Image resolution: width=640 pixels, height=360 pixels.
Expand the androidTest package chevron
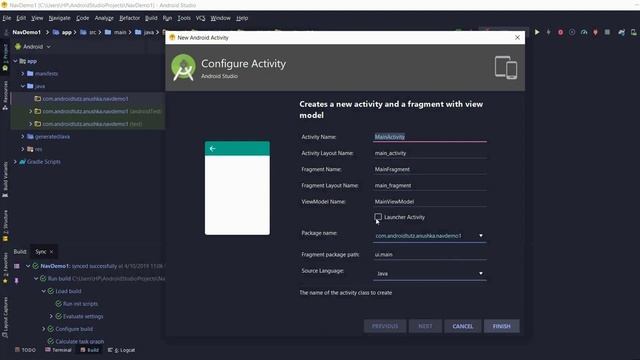click(30, 111)
